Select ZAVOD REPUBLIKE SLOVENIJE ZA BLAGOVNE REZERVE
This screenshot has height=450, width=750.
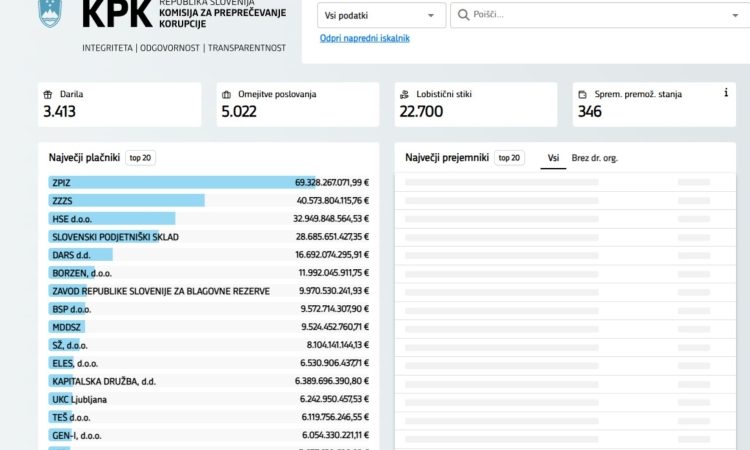[209, 291]
